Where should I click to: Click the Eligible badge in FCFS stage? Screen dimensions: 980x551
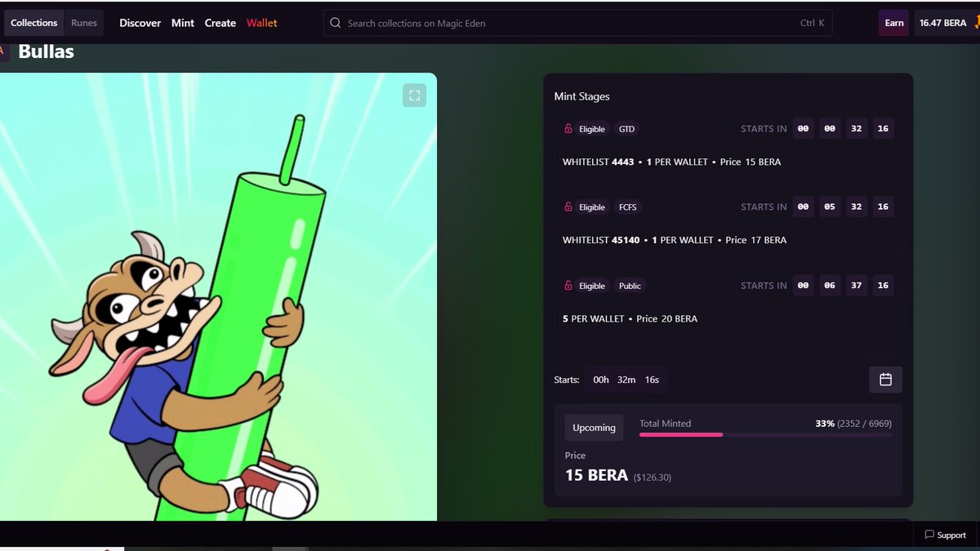(592, 207)
